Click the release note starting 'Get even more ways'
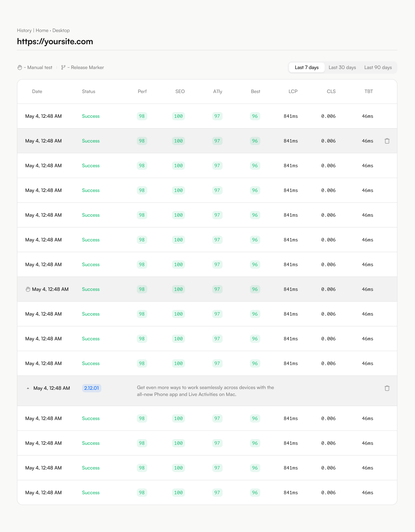This screenshot has height=532, width=415. pos(205,391)
